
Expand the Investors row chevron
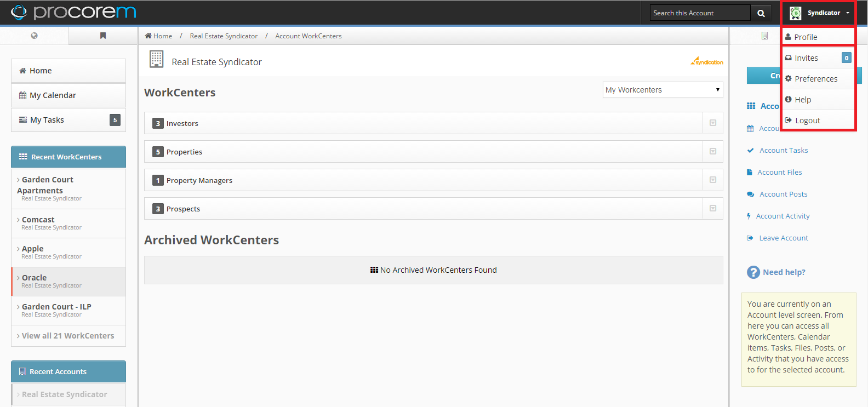[713, 123]
